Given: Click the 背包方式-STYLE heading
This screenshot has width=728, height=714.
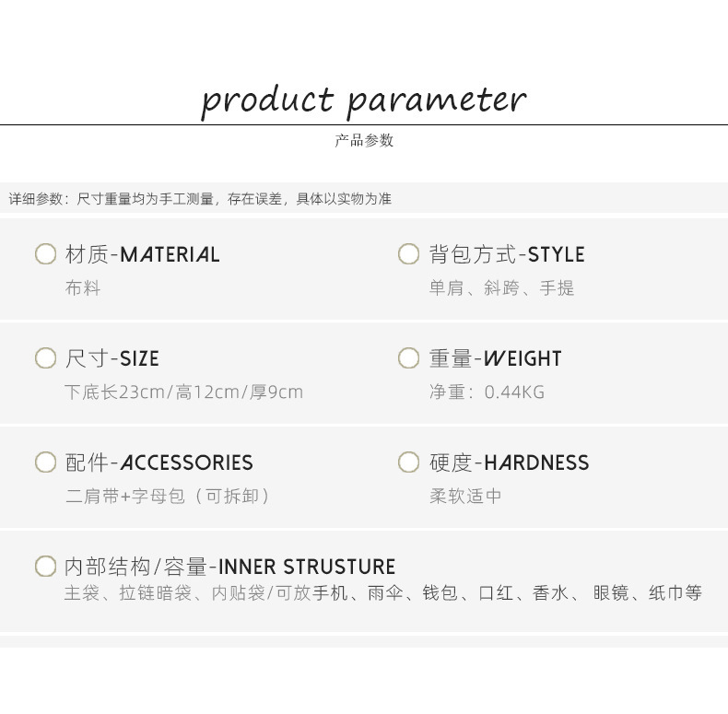Looking at the screenshot, I should 507,254.
